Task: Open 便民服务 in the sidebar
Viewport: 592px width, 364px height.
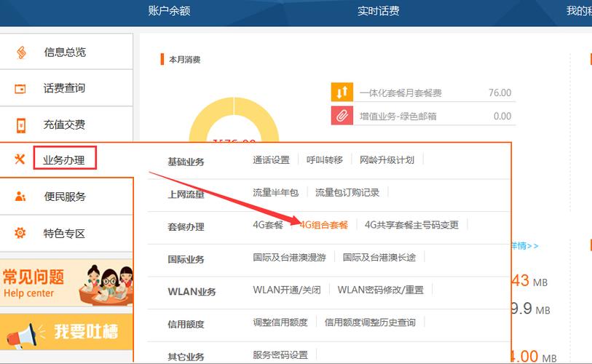Action: tap(65, 197)
